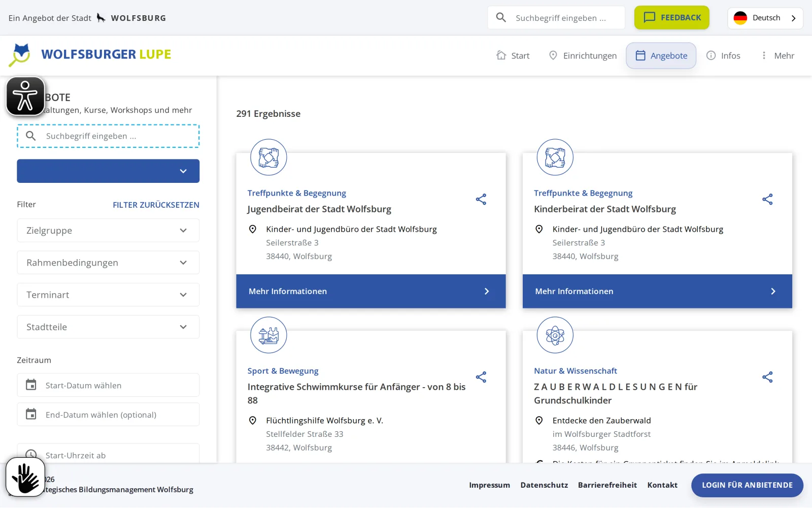
Task: Open the Infos navigation item
Action: pyautogui.click(x=723, y=55)
